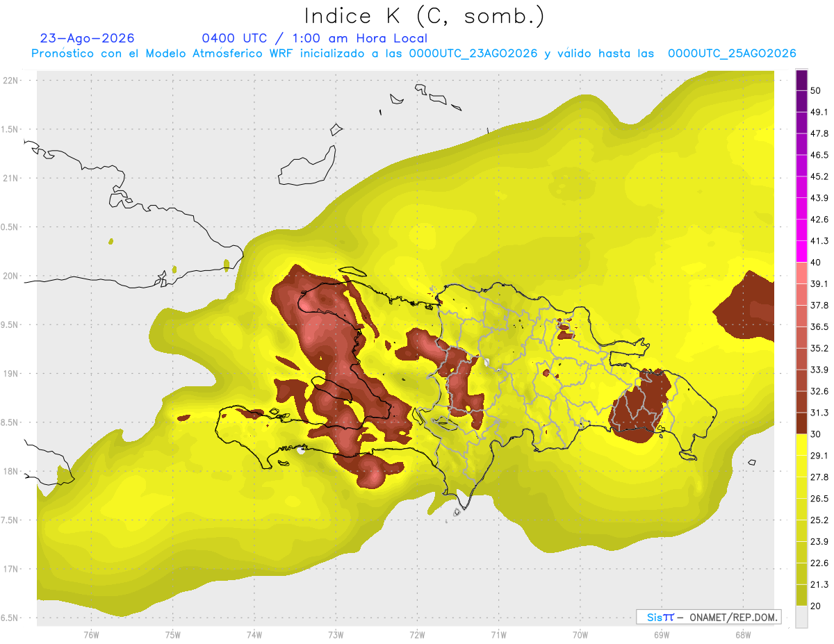The width and height of the screenshot is (834, 644).
Task: Click the '49.1' colorbar label
Action: (x=819, y=113)
